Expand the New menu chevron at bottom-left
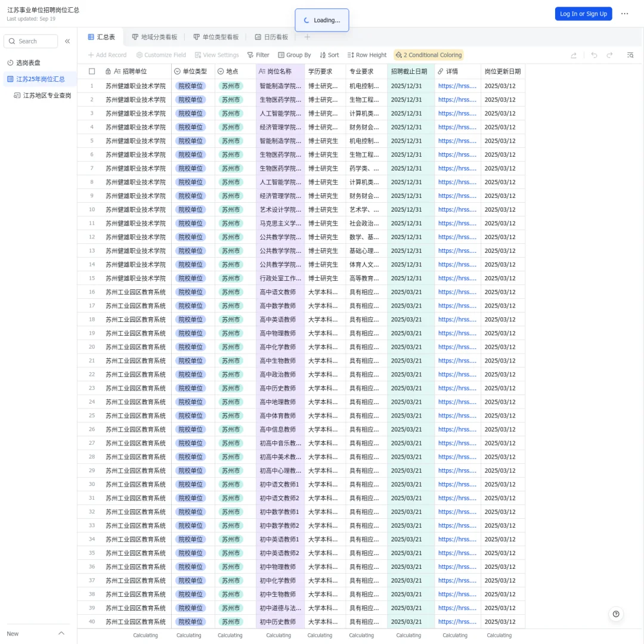644x644 pixels. pos(61,633)
